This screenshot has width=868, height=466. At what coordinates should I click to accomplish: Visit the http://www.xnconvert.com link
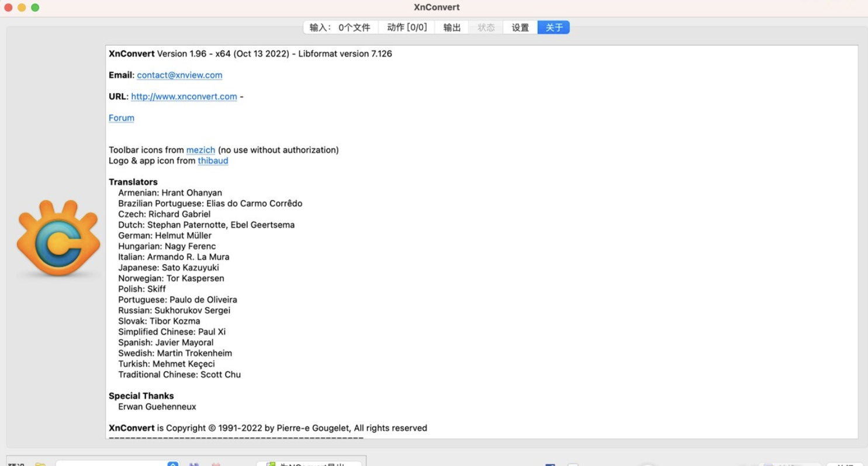184,96
